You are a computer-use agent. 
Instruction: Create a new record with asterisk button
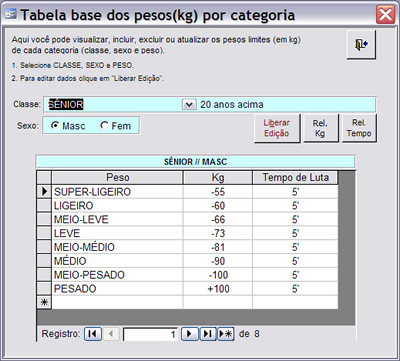point(226,334)
